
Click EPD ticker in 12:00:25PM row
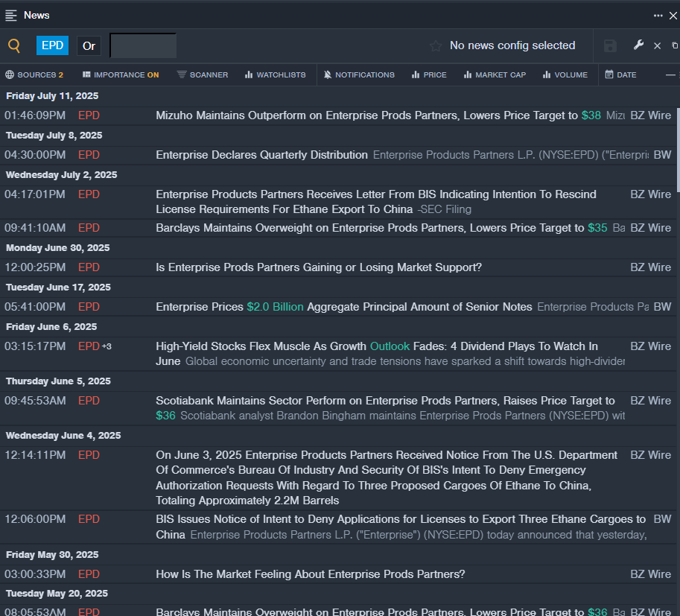[x=89, y=267]
